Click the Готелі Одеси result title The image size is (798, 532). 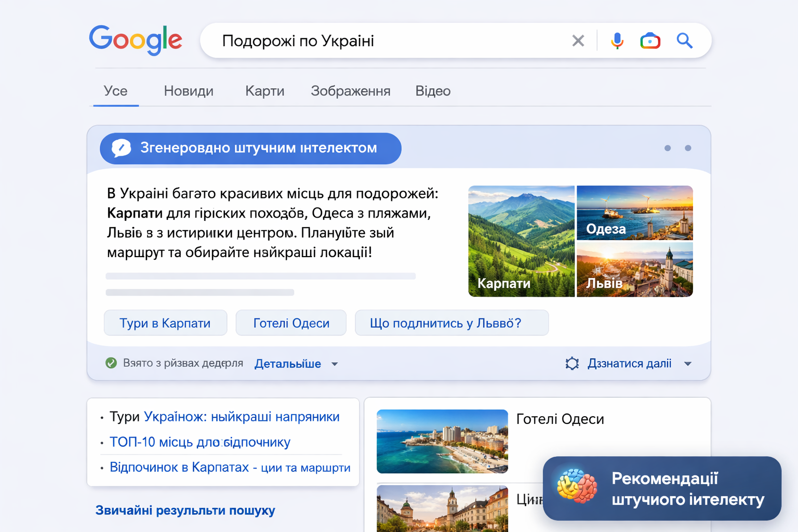point(560,419)
